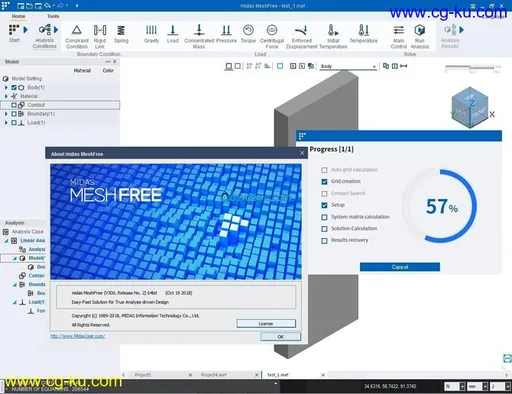Screen dimensions: 512x394
Task: Close the About midas MeshFree dialog
Action: point(302,153)
